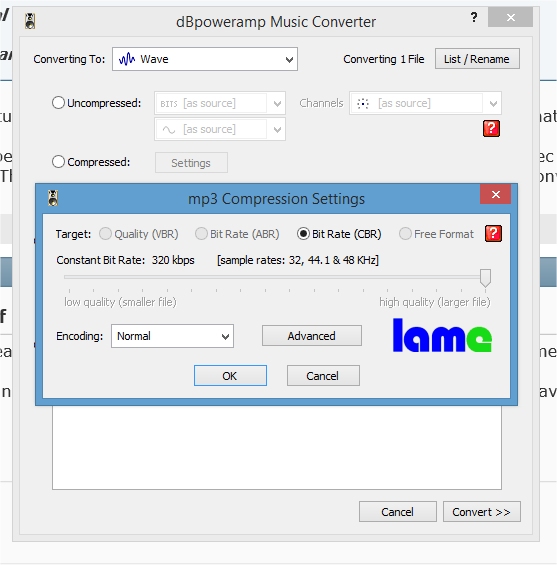
Task: Open Advanced mp3 settings
Action: [x=312, y=336]
